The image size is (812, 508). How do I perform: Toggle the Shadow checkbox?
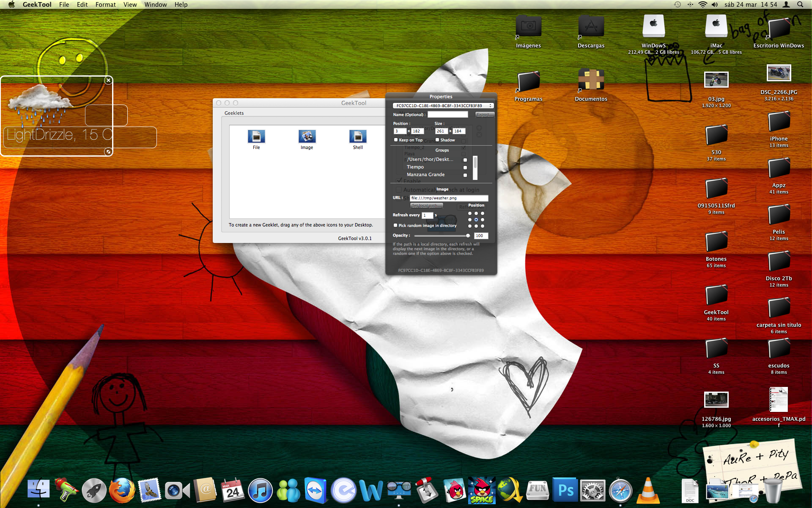(437, 140)
